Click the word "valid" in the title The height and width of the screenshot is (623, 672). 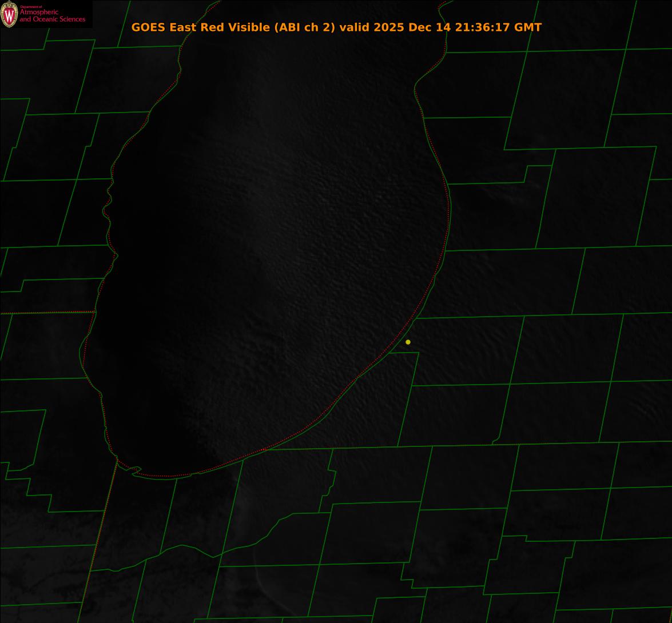point(355,27)
